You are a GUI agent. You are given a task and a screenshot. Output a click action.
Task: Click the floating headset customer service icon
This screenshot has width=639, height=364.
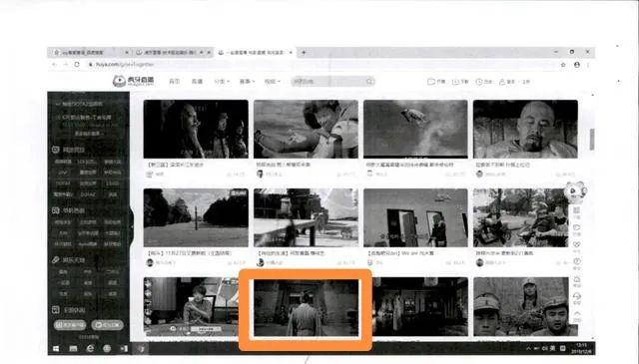577,296
